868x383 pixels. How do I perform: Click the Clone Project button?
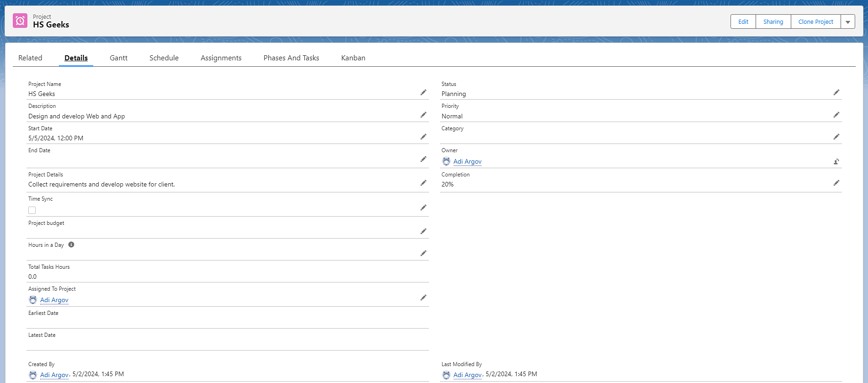tap(815, 22)
